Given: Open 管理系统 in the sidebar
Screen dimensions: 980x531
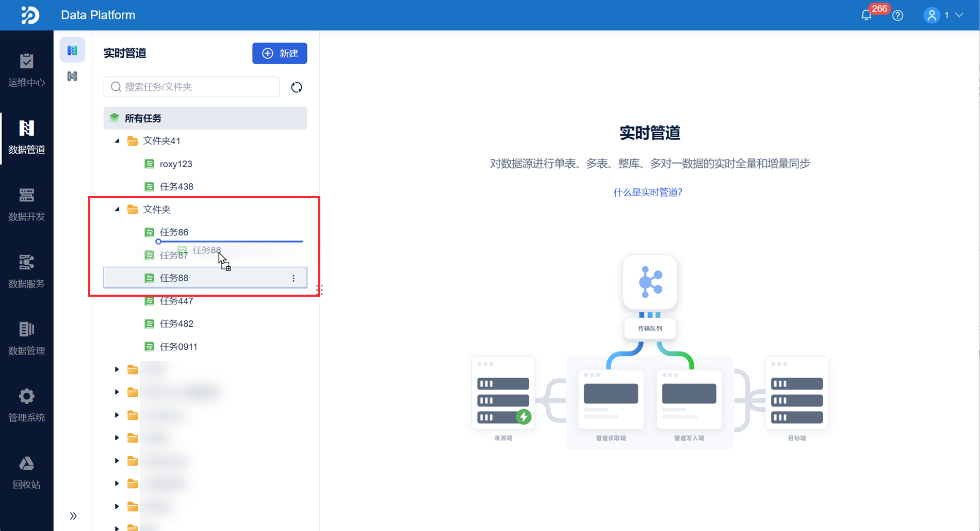Looking at the screenshot, I should 27,406.
